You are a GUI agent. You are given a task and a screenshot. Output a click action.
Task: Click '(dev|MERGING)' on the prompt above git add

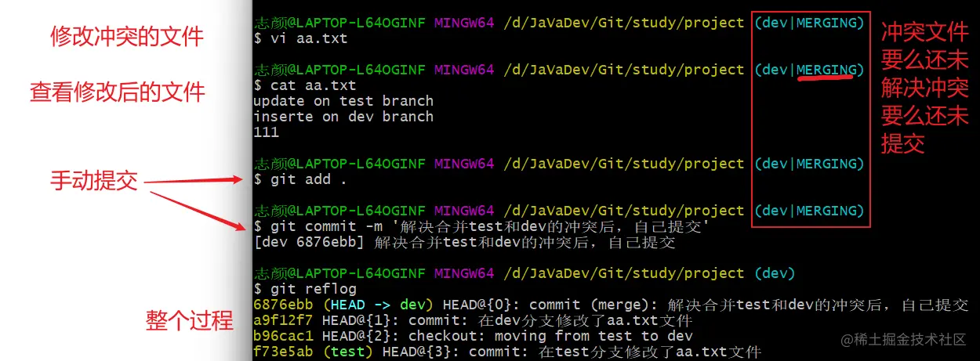[809, 164]
